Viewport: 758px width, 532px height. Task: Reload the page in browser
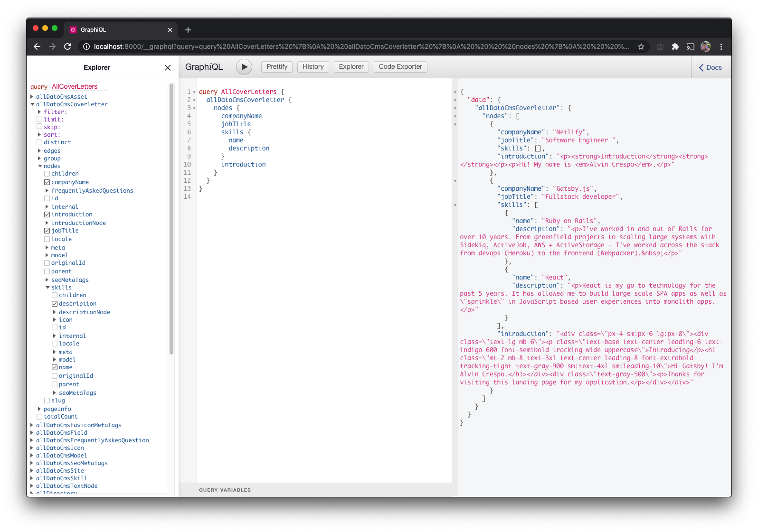67,47
